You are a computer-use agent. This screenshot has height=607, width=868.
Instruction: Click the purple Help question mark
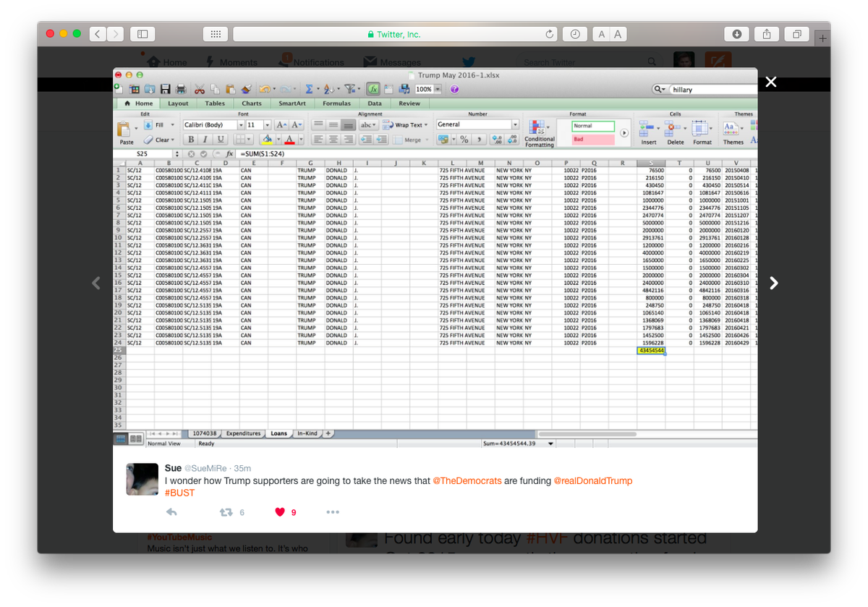click(x=454, y=89)
